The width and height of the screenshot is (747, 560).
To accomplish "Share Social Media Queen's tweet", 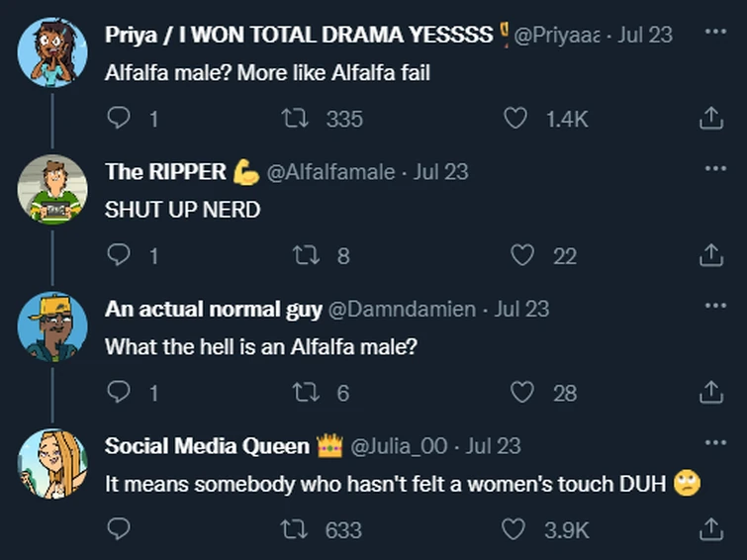I will pos(710,530).
